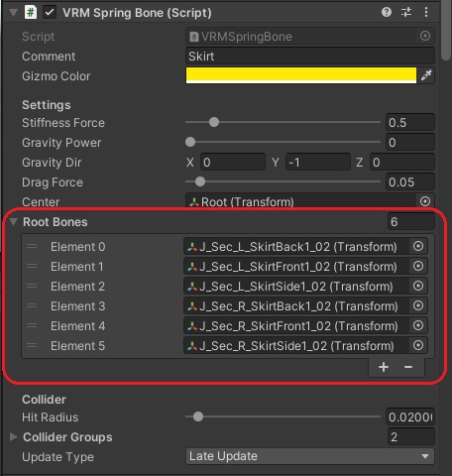Click the Comment field containing Skirt
452x476 pixels.
tap(310, 56)
